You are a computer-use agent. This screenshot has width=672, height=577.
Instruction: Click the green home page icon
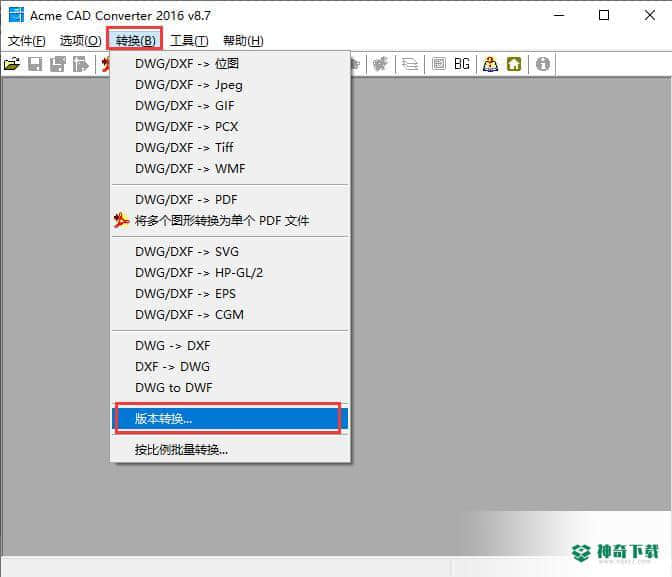coord(514,64)
